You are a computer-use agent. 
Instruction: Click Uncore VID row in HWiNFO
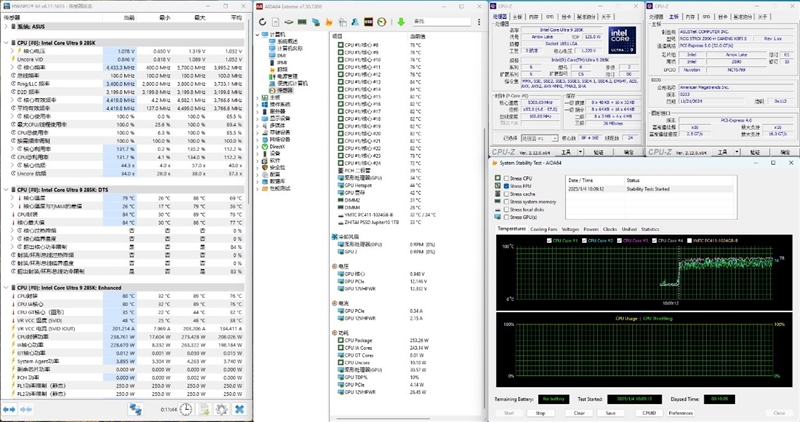point(122,59)
